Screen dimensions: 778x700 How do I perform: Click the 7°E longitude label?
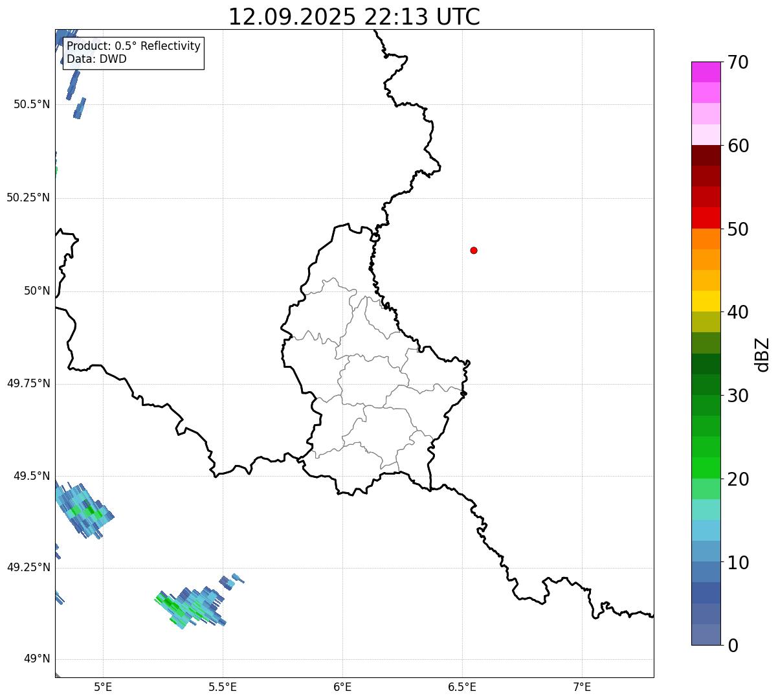click(582, 686)
